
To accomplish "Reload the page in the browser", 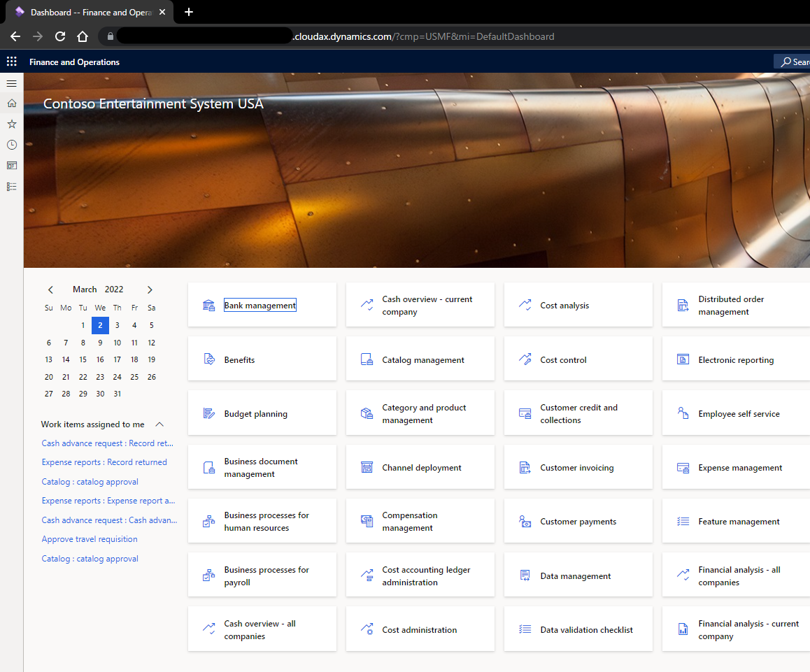I will coord(60,36).
